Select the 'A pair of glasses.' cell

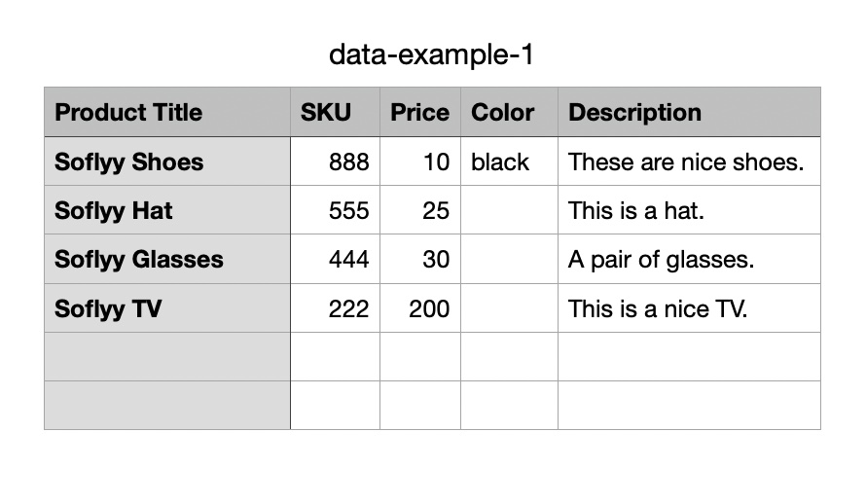pos(689,260)
